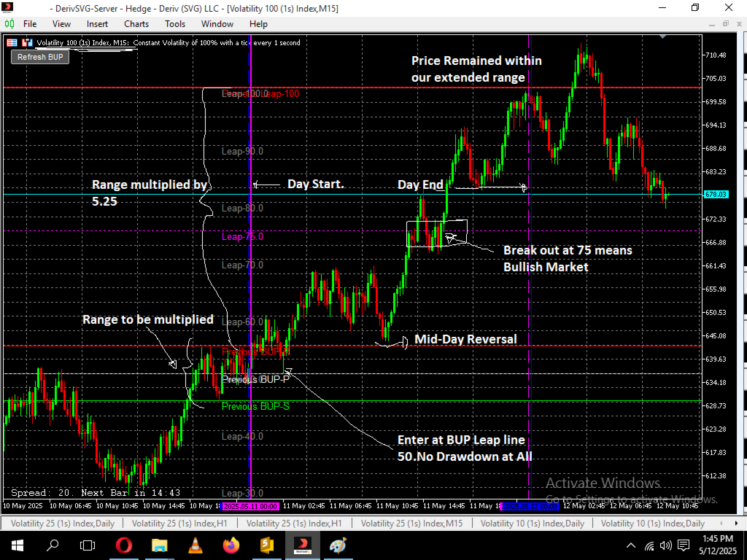Screen dimensions: 747x560
Task: Click the Spread: 20. Next Bar text
Action: pos(96,493)
